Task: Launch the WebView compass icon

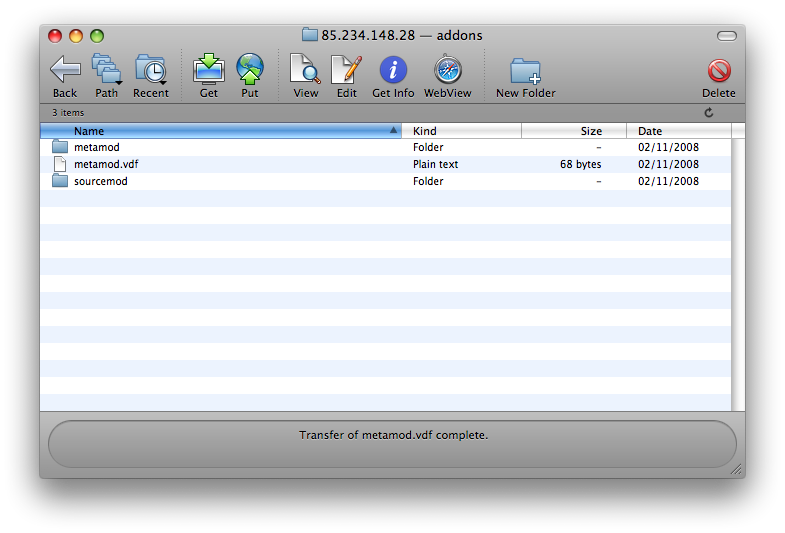Action: [448, 70]
